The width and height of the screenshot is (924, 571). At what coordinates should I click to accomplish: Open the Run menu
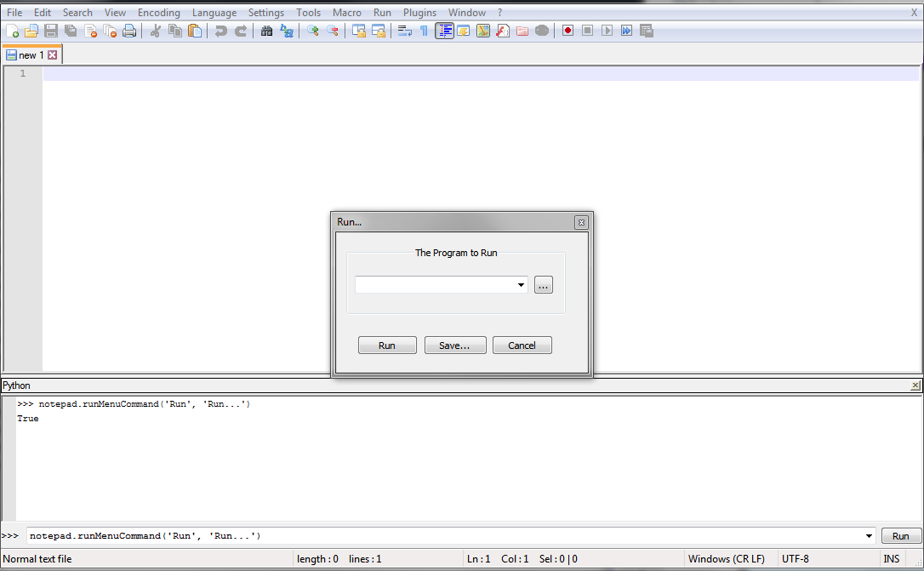click(382, 13)
